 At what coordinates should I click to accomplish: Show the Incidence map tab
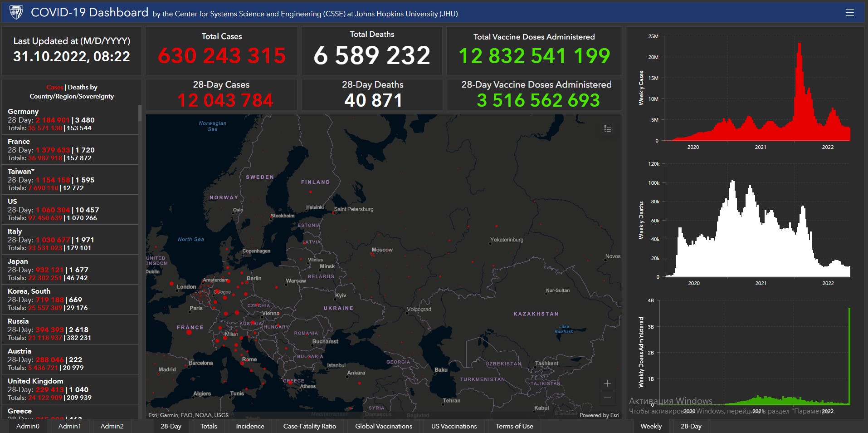point(250,426)
